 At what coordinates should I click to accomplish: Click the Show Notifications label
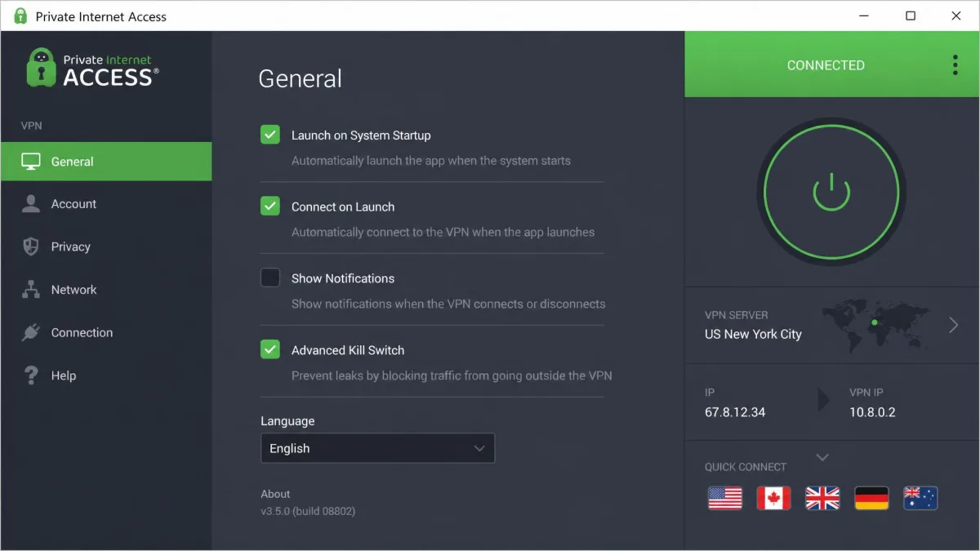[x=343, y=278]
